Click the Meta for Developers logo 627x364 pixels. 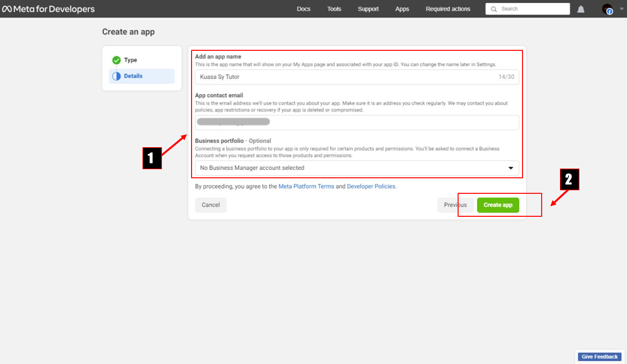49,9
